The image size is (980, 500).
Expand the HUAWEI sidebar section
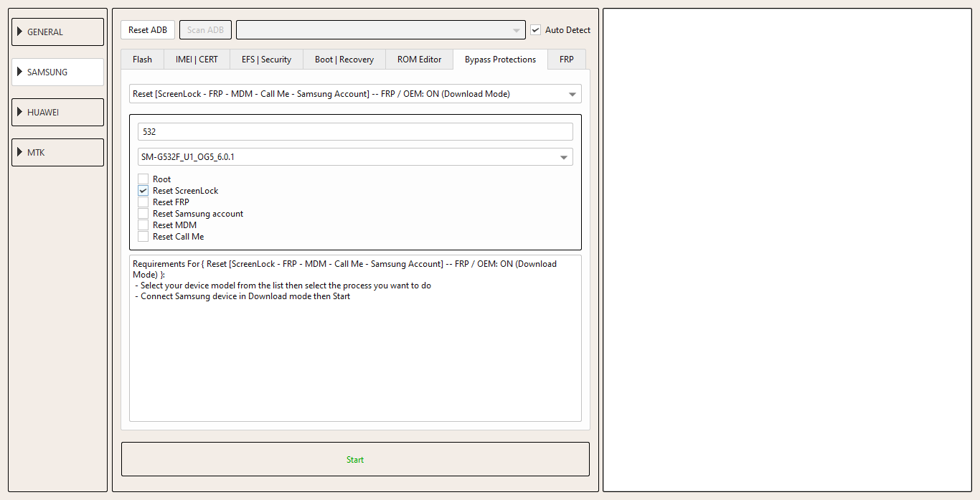coord(57,112)
